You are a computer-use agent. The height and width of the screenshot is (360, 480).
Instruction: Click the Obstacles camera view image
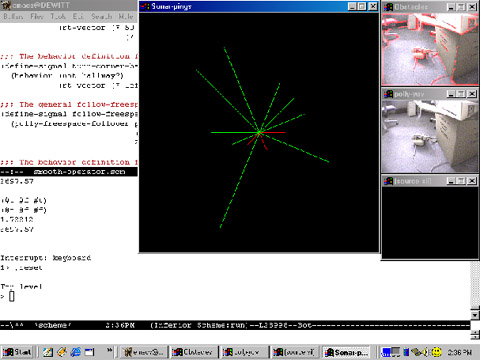point(430,49)
